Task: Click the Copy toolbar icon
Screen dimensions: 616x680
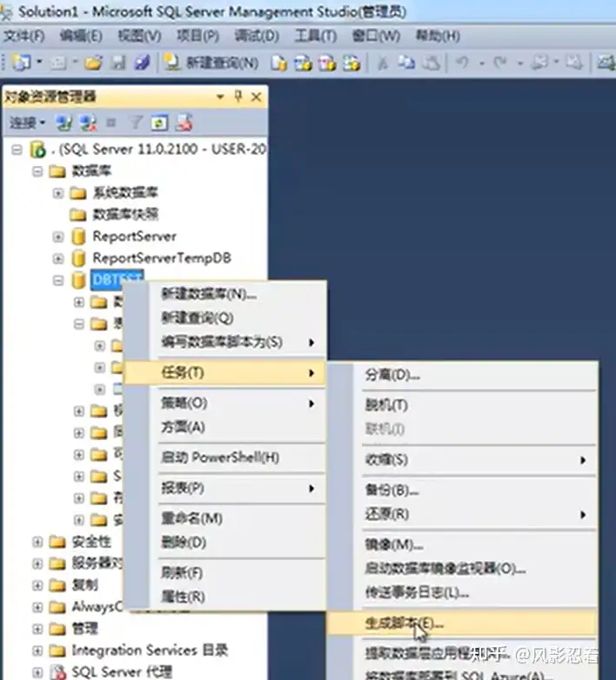Action: (x=407, y=63)
